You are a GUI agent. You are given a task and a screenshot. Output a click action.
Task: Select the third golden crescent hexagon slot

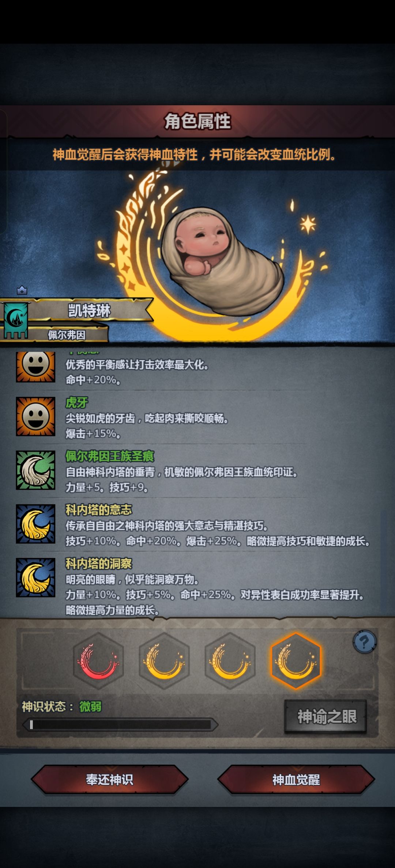tap(230, 661)
